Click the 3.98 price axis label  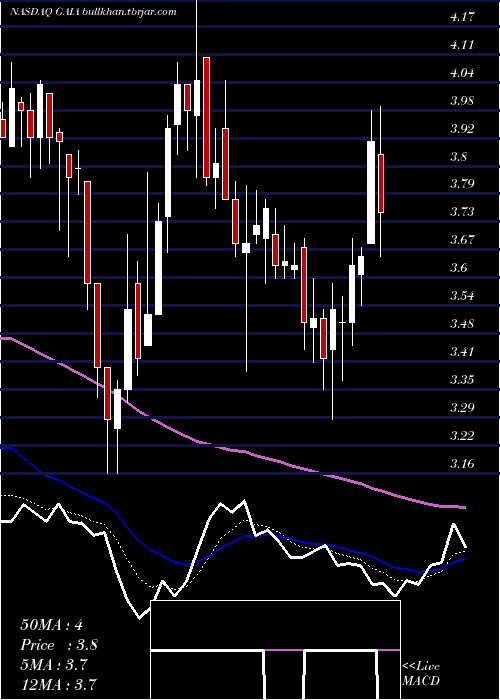coord(462,101)
